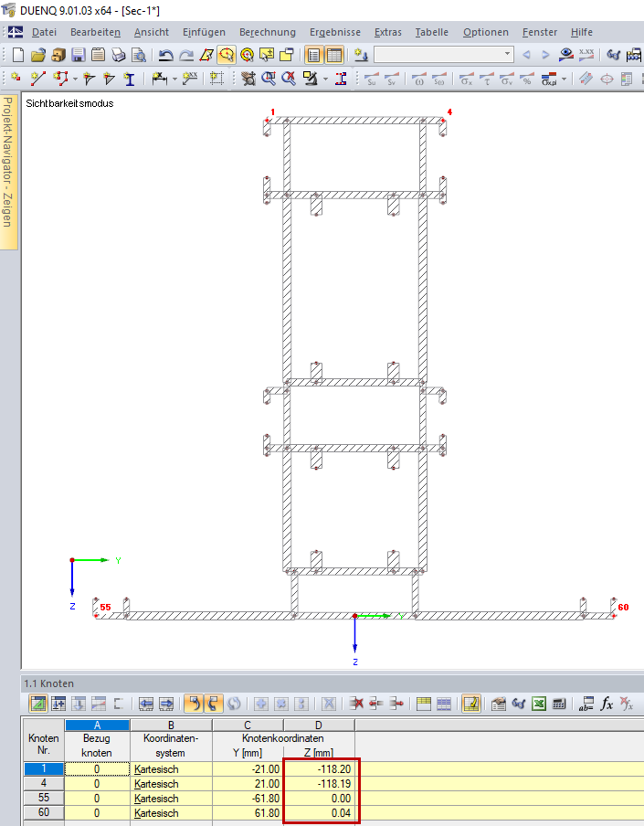Click Y value -61.80 of node 55
Screen dimensions: 644x826
pos(248,798)
